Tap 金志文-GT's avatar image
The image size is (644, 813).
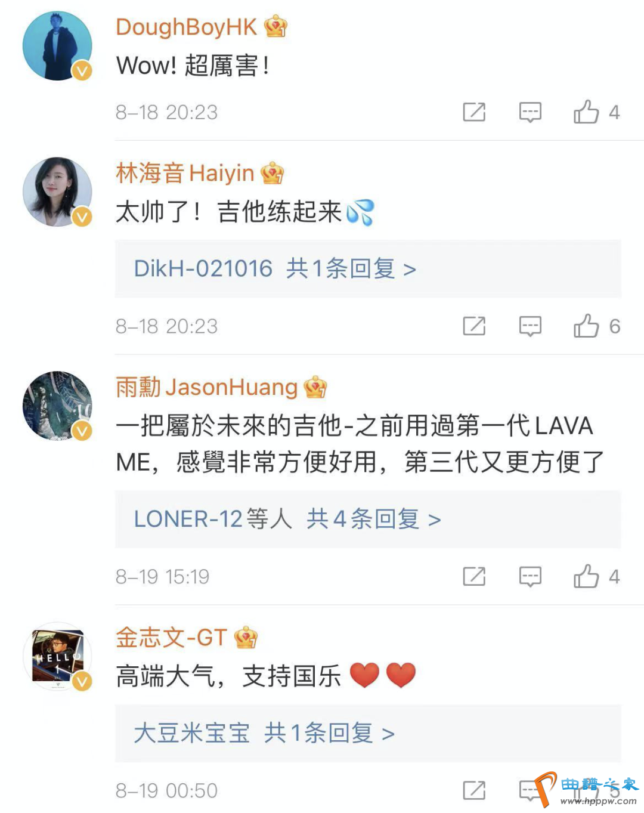click(57, 656)
